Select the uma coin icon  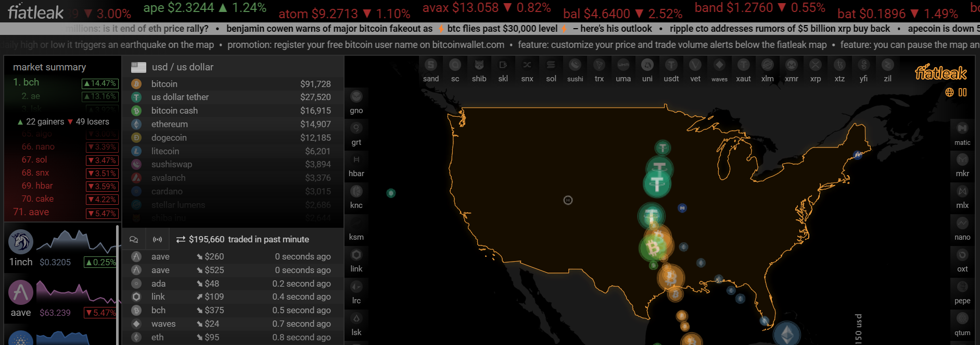(623, 65)
